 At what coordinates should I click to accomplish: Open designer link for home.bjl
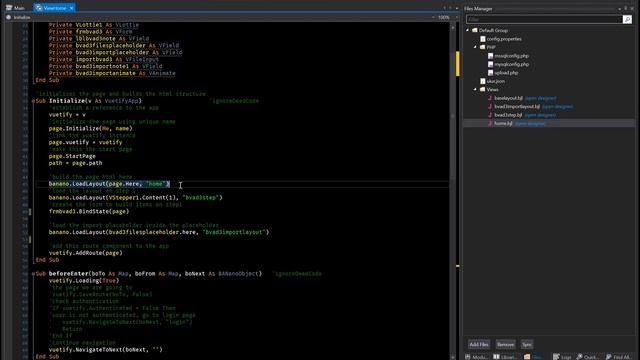[530, 123]
